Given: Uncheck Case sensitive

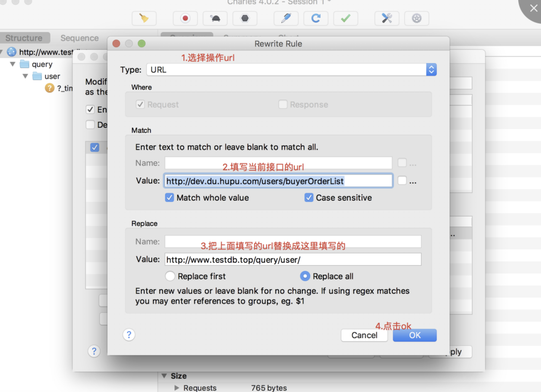Looking at the screenshot, I should point(309,198).
